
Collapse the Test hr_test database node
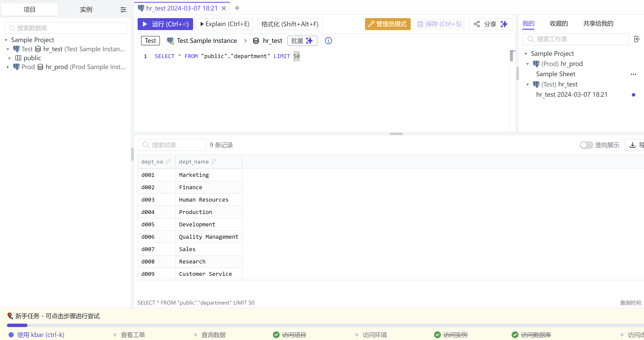(x=8, y=49)
